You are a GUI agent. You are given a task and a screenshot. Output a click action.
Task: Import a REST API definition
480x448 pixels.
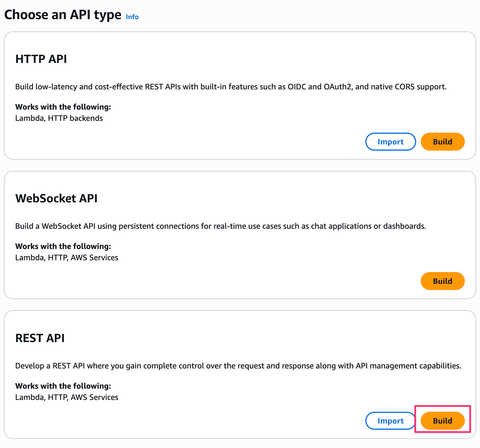point(390,421)
